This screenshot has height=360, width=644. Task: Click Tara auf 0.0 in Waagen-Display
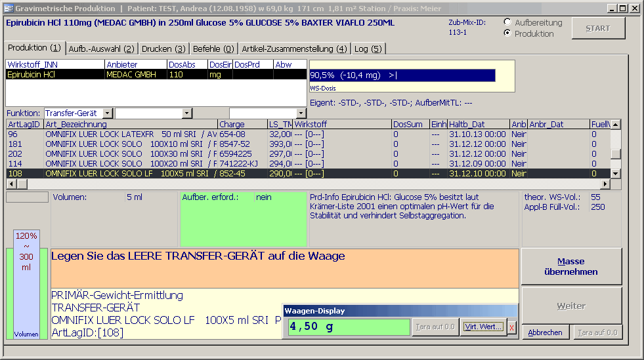click(x=435, y=327)
